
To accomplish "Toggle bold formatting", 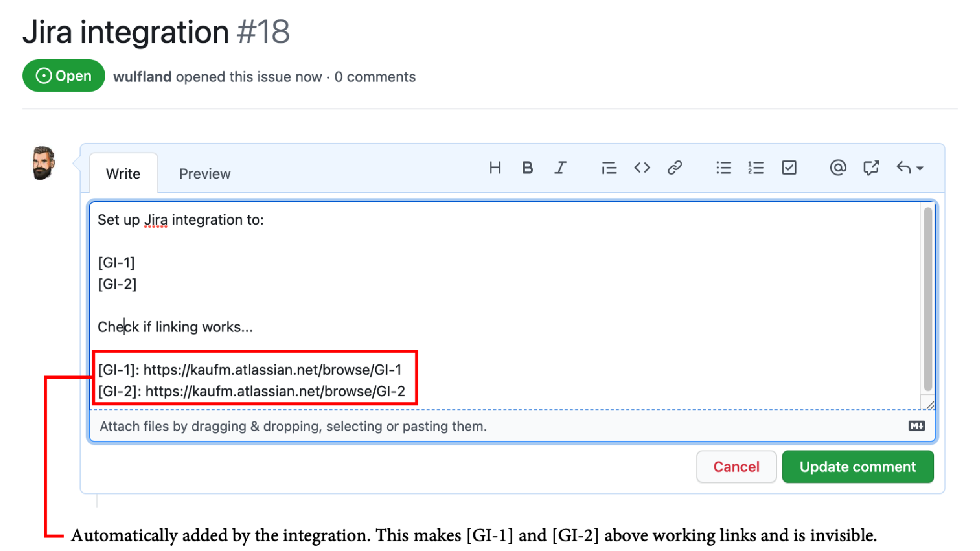I will [x=527, y=168].
